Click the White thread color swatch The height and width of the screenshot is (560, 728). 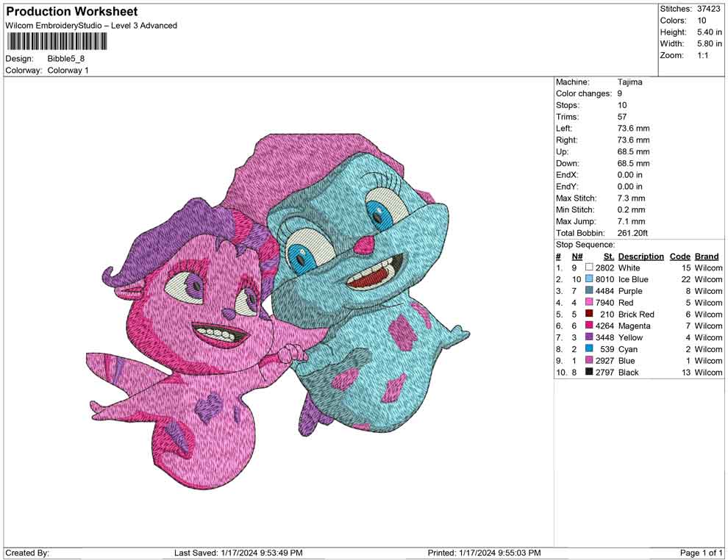click(x=589, y=268)
